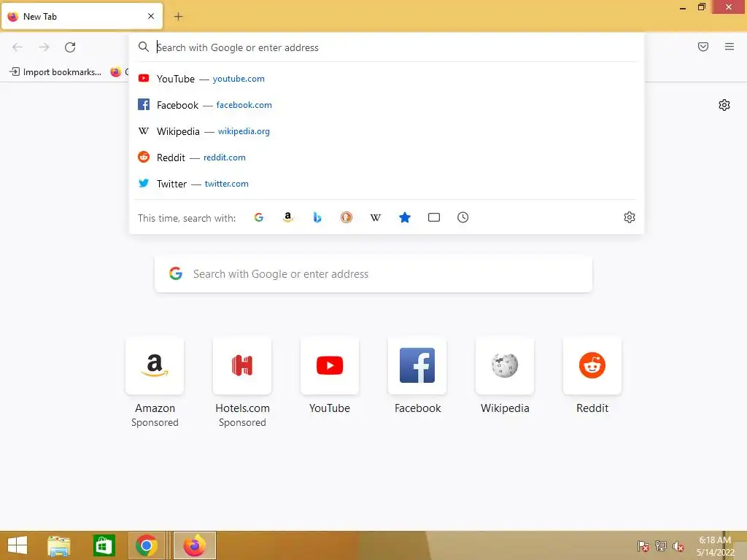
Task: Search this time with Bing icon
Action: click(x=317, y=217)
